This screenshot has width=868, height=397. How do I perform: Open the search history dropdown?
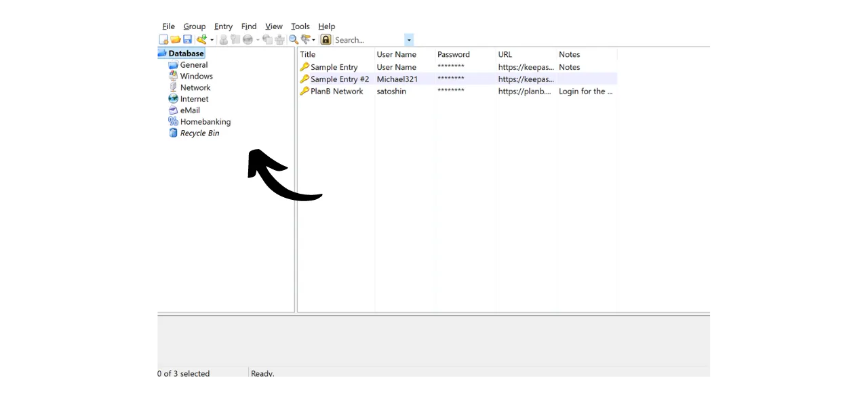[409, 40]
